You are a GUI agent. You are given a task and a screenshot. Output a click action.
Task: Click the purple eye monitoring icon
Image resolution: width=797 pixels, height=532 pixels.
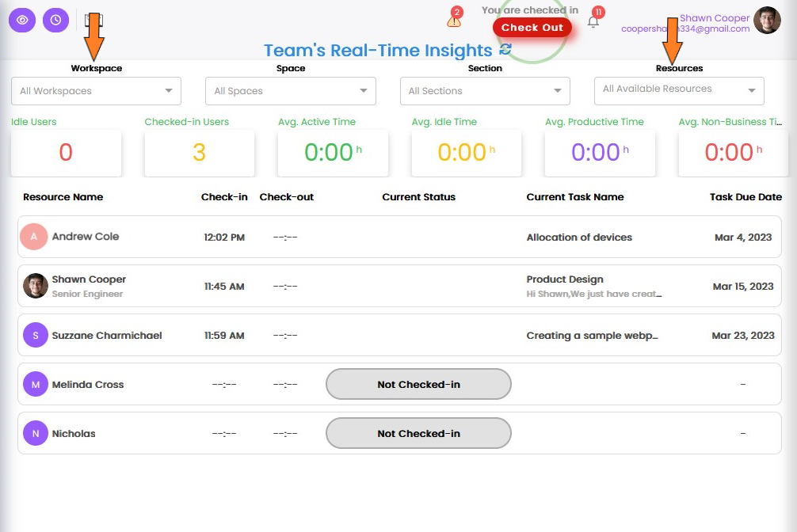[22, 20]
